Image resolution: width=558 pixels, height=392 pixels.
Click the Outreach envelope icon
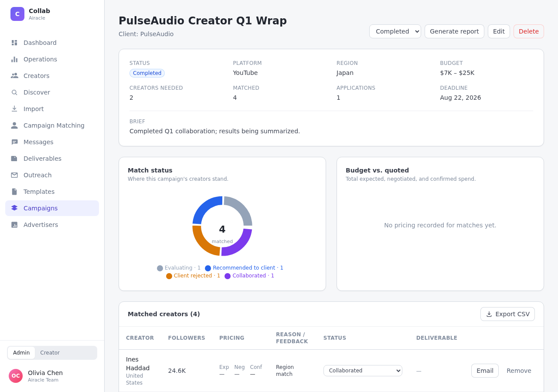click(14, 175)
